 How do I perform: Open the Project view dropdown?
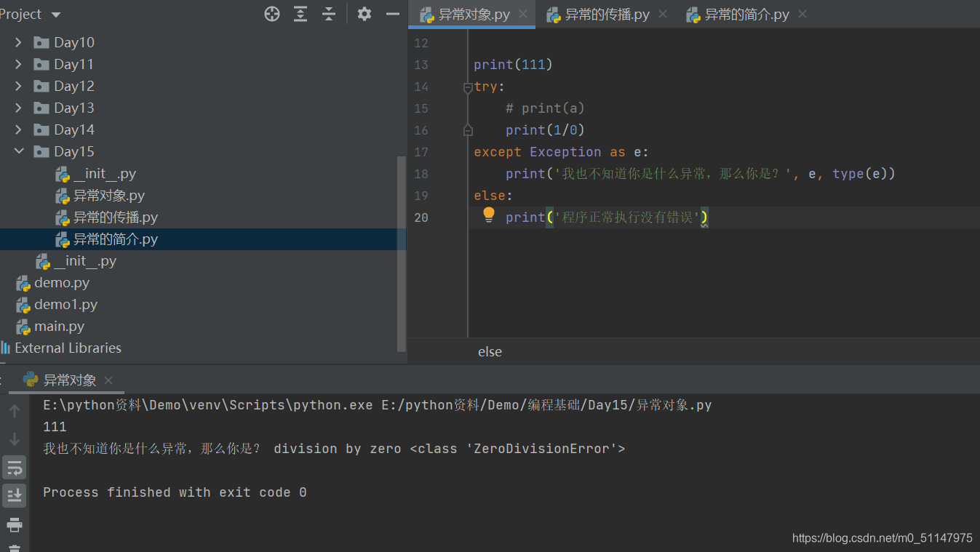[x=56, y=15]
